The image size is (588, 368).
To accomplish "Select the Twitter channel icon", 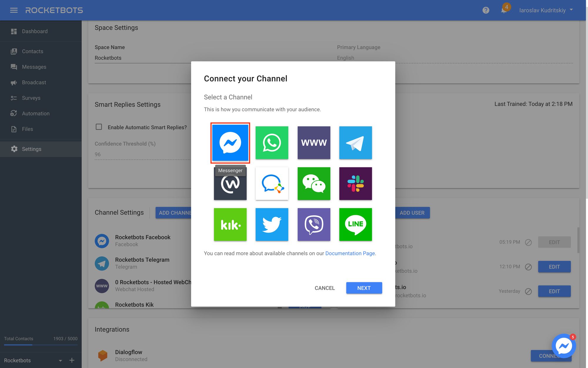I will click(x=272, y=224).
